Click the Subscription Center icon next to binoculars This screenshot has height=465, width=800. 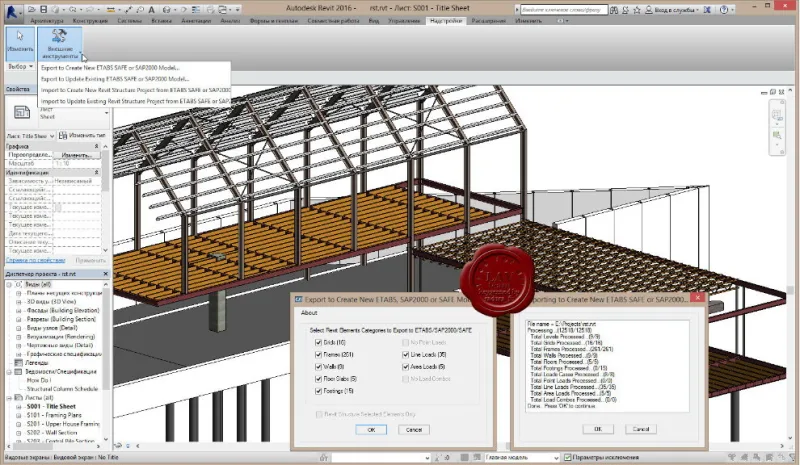625,10
